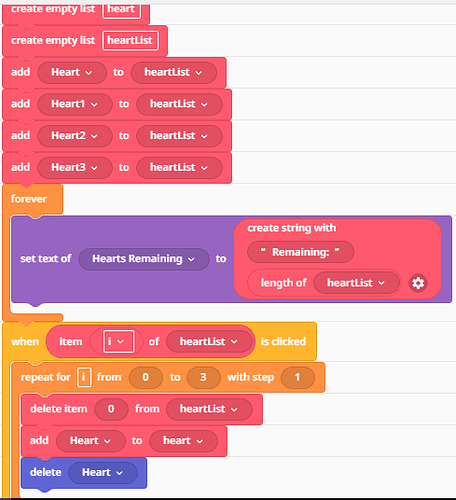Select the forever loop block

pyautogui.click(x=29, y=199)
